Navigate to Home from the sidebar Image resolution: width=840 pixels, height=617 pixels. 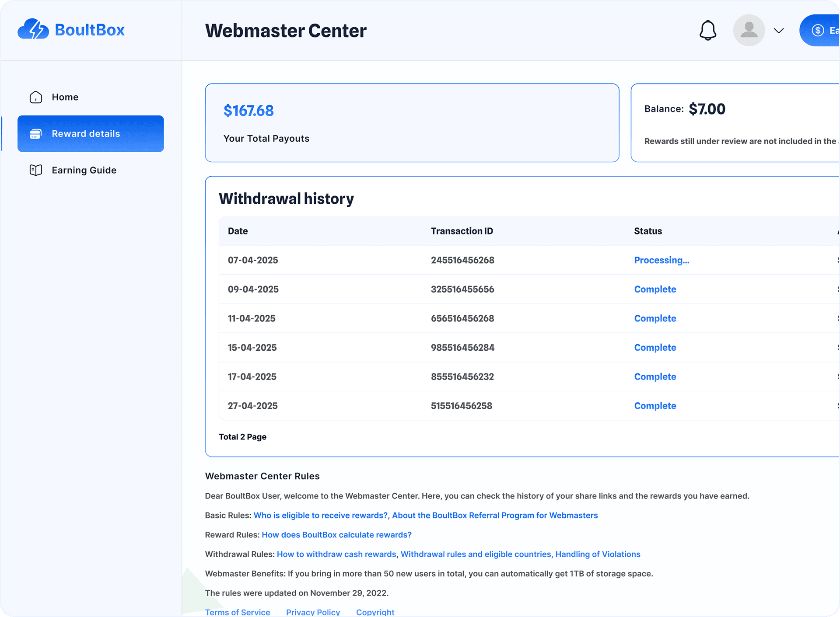(x=65, y=97)
